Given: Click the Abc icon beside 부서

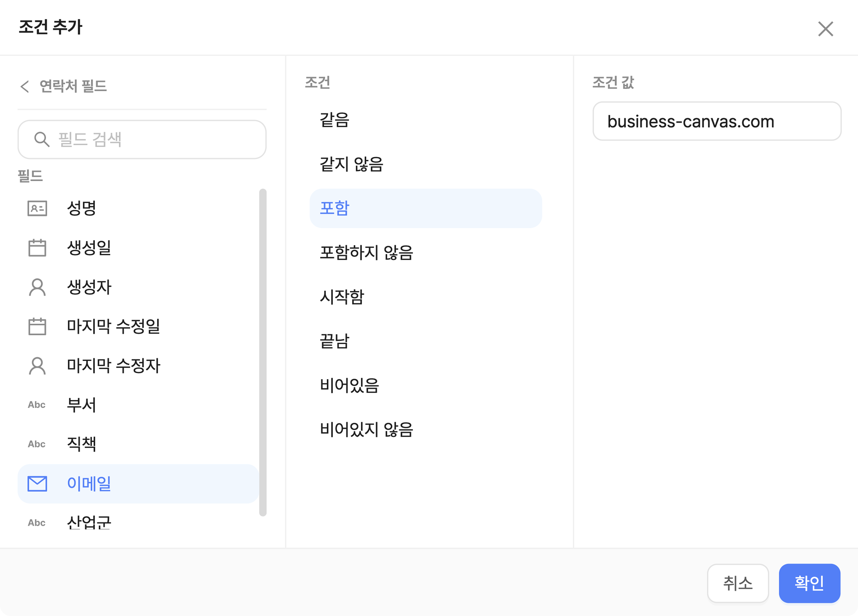Looking at the screenshot, I should (x=37, y=405).
